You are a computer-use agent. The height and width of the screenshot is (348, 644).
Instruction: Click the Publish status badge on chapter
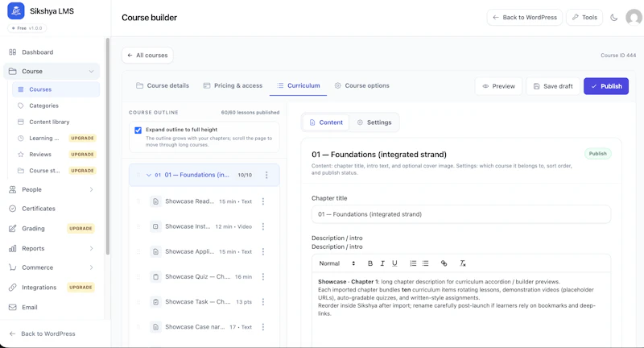pyautogui.click(x=597, y=154)
